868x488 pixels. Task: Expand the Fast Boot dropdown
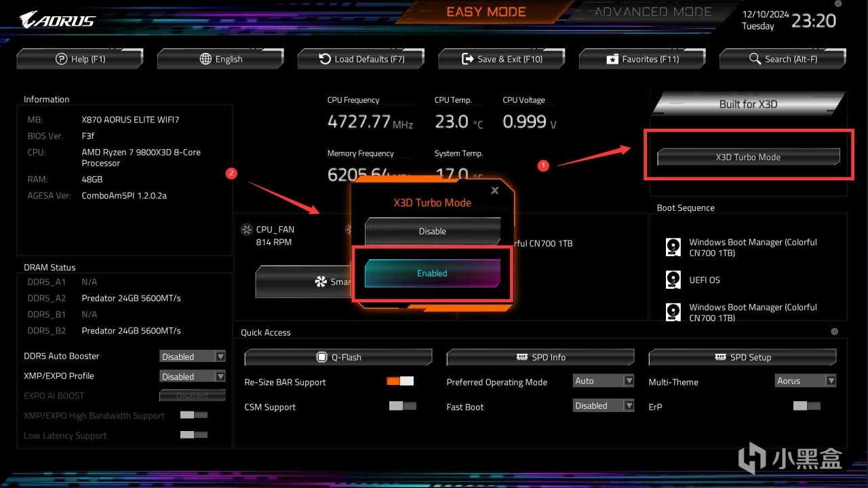point(604,406)
